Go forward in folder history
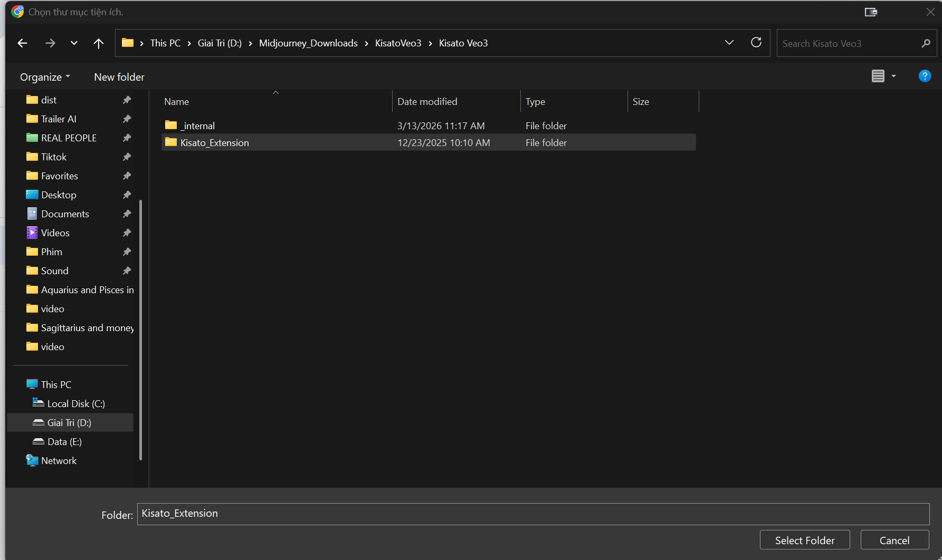This screenshot has height=560, width=942. click(x=50, y=43)
